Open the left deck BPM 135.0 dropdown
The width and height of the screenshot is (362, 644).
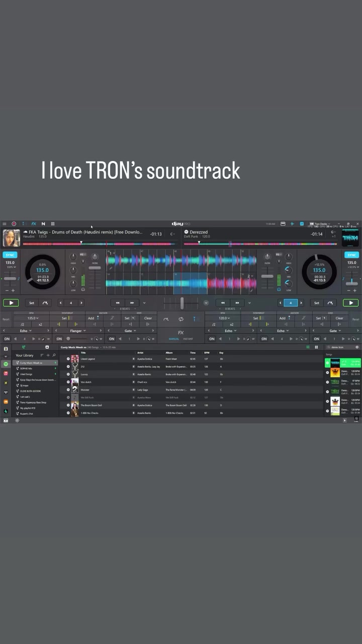(x=33, y=318)
